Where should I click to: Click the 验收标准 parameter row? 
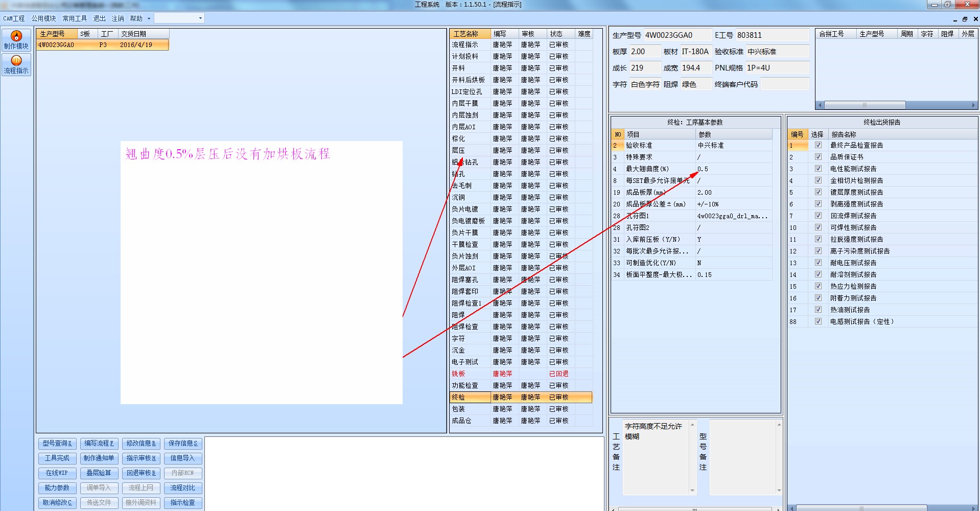pos(692,145)
